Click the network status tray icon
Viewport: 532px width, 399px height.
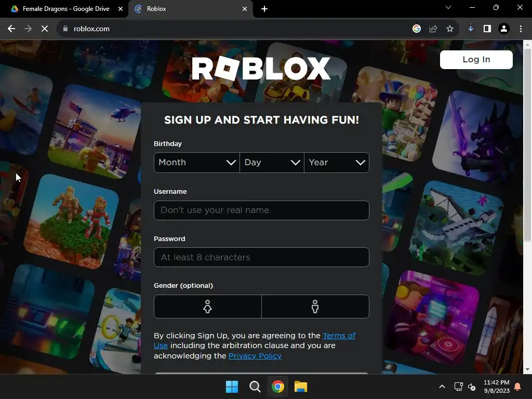[458, 387]
